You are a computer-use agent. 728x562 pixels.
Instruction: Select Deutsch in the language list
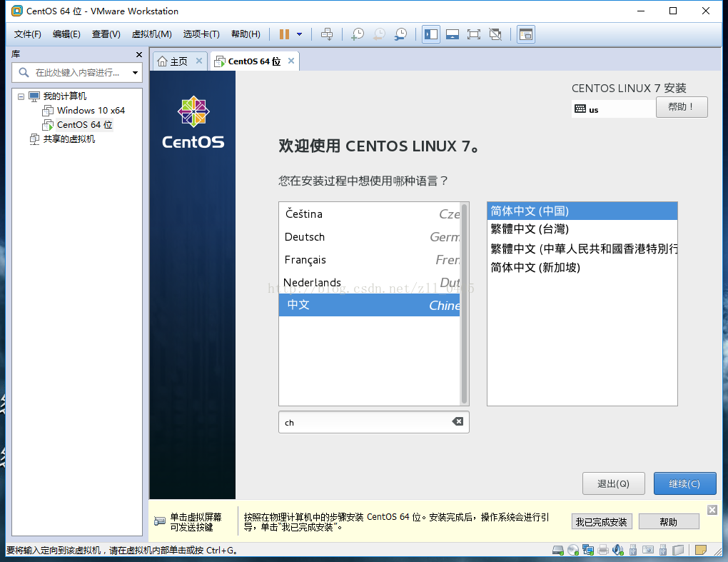coord(370,237)
